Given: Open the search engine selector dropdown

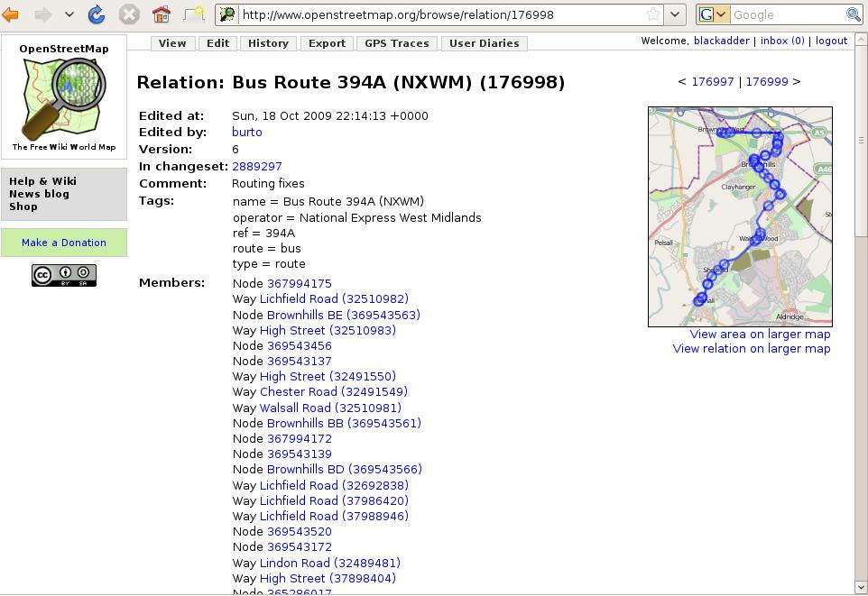Looking at the screenshot, I should click(714, 14).
